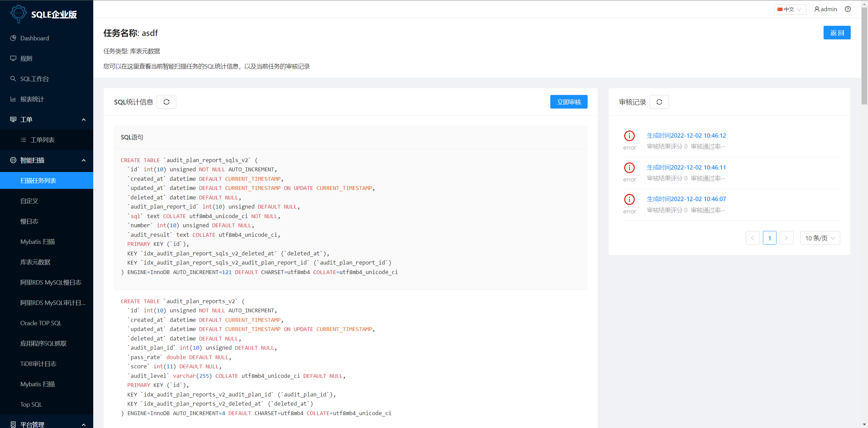Open 应用程序SQL抓取 menu item
868x428 pixels.
tap(46, 343)
